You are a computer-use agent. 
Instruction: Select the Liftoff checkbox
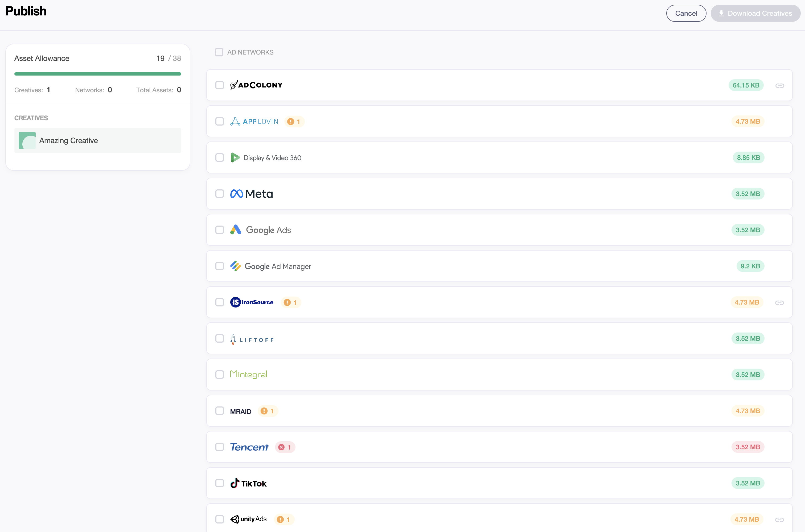pos(220,338)
